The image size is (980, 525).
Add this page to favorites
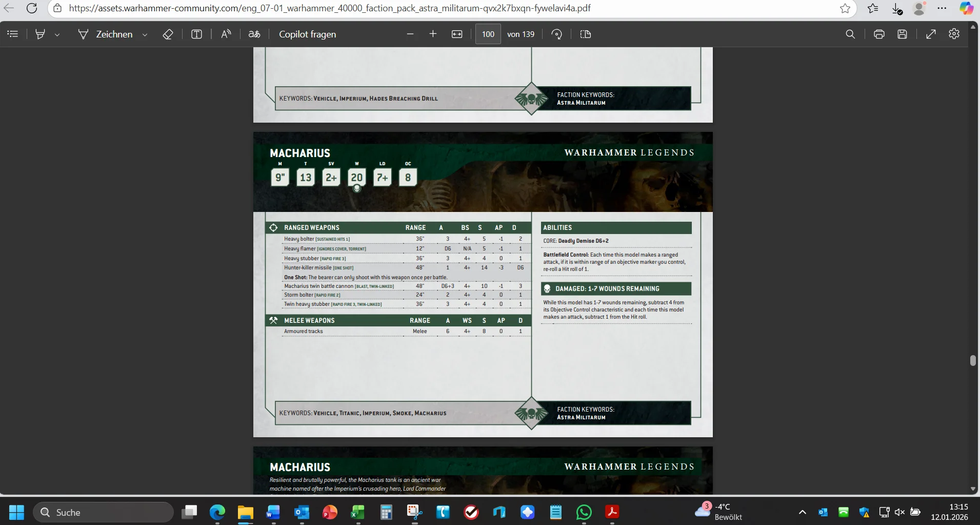click(845, 8)
